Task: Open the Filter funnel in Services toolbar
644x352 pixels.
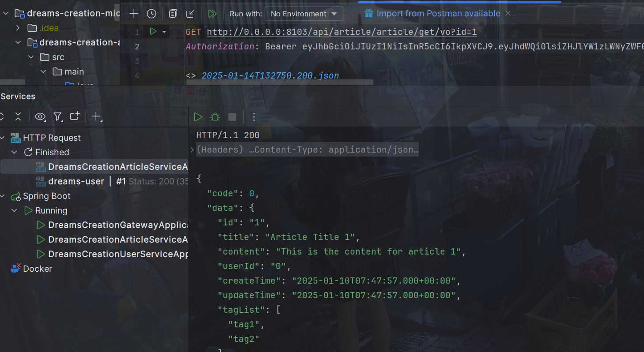Action: pos(57,116)
